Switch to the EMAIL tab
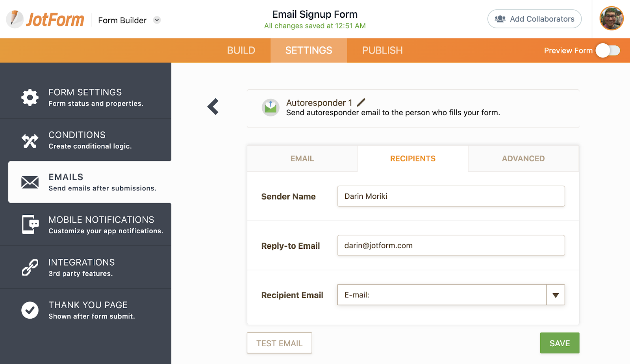This screenshot has height=364, width=630. [302, 159]
